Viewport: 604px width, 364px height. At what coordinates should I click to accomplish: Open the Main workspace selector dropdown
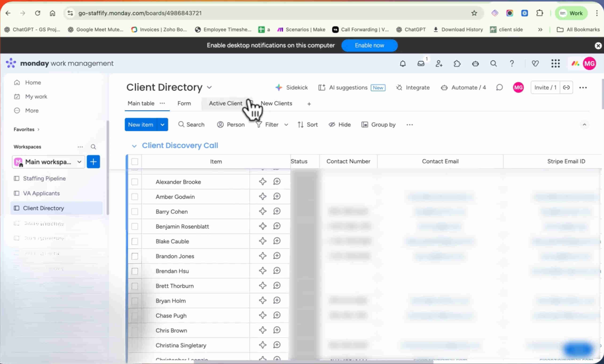click(48, 162)
